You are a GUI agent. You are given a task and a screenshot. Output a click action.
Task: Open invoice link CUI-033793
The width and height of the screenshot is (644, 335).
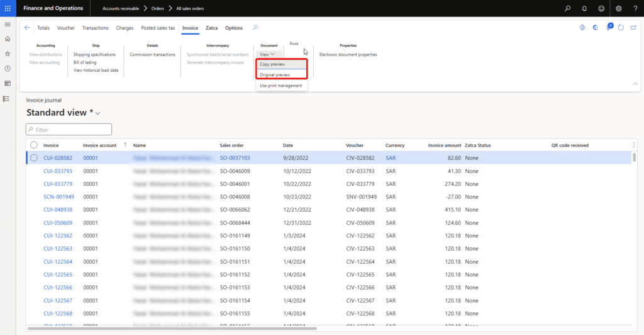[58, 171]
